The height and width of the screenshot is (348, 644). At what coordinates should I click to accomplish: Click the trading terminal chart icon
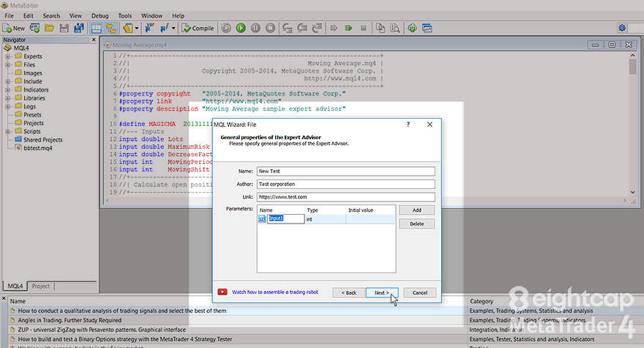(427, 29)
